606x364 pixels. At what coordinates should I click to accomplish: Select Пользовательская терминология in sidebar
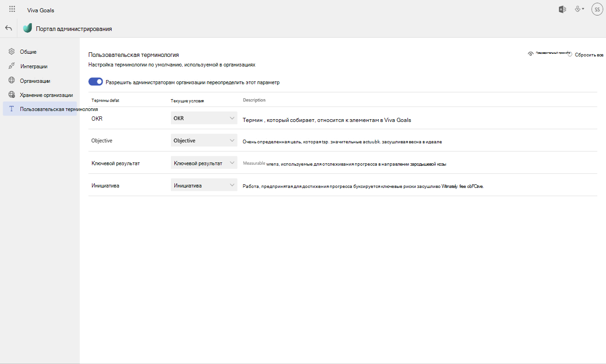click(40, 109)
